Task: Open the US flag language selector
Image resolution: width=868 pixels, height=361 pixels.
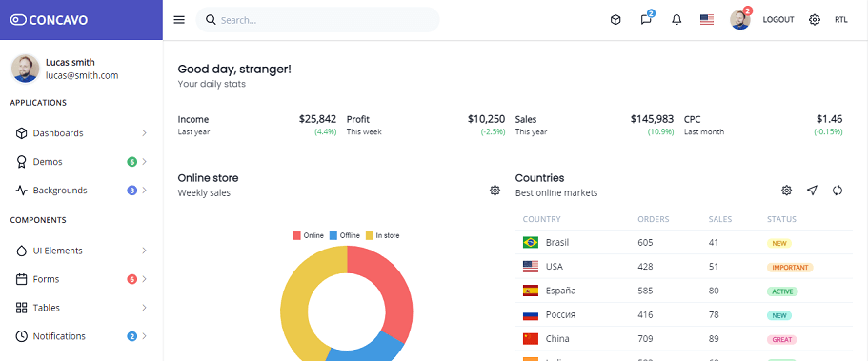Action: click(707, 20)
